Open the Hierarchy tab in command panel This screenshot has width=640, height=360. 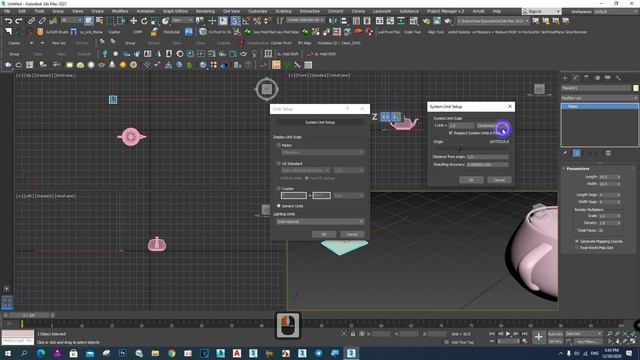(x=587, y=78)
